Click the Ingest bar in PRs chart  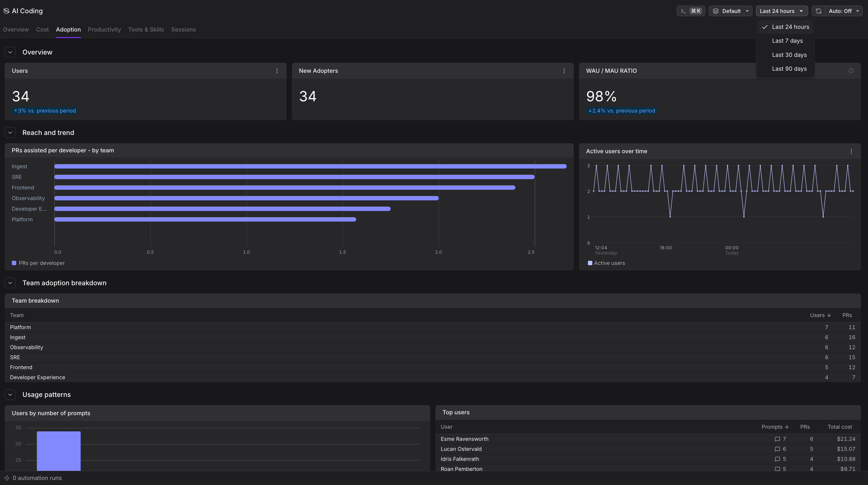[310, 166]
